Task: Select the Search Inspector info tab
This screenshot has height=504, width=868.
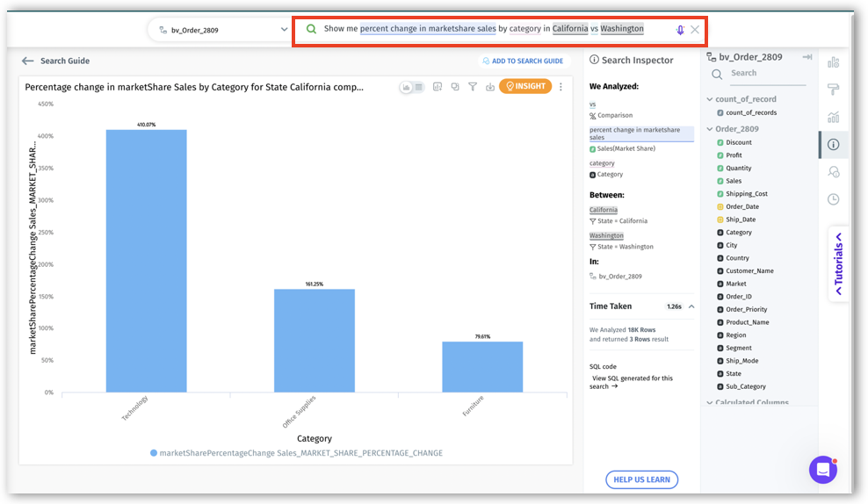Action: (833, 144)
